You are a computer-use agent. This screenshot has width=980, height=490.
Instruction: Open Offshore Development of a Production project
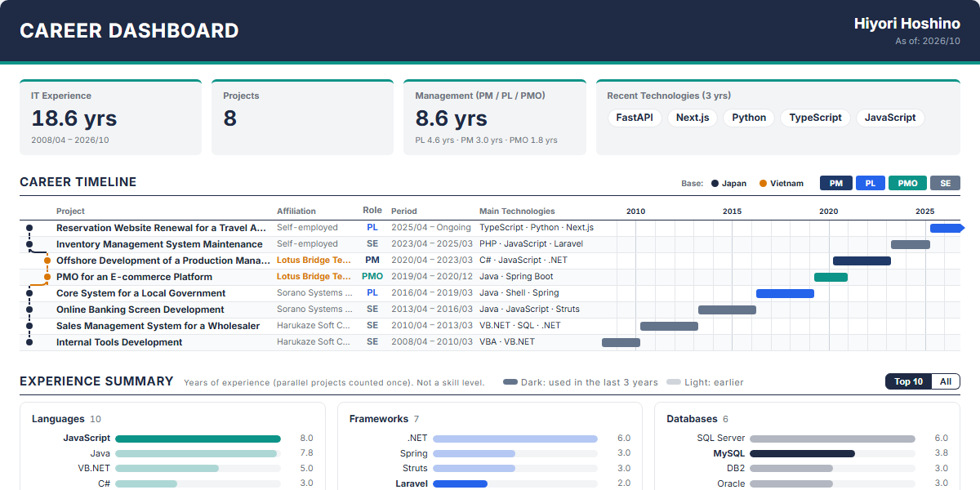pyautogui.click(x=490, y=261)
